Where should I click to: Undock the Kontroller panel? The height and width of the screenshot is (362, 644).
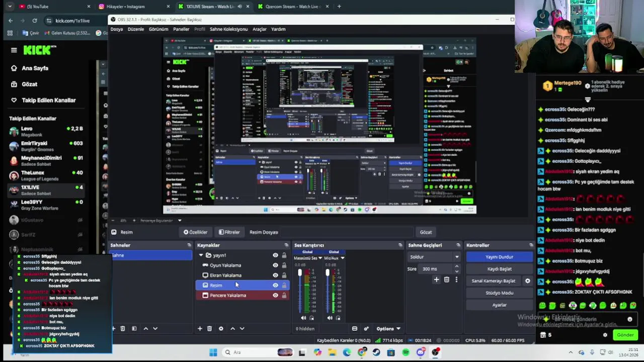pyautogui.click(x=531, y=245)
